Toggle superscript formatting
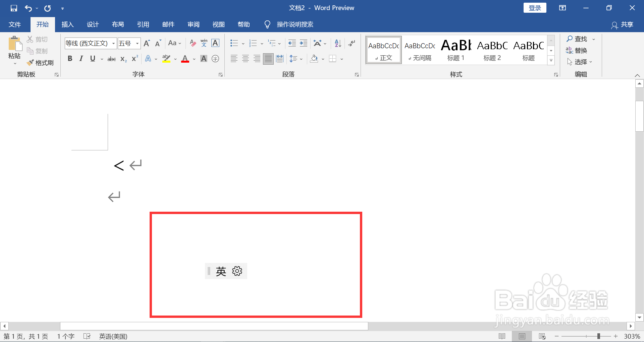 (x=135, y=59)
